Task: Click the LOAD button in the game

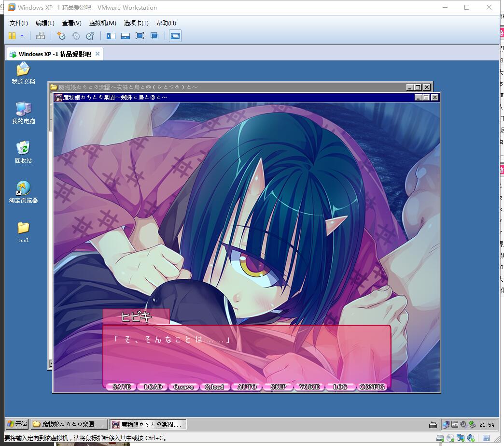Action: (x=153, y=387)
